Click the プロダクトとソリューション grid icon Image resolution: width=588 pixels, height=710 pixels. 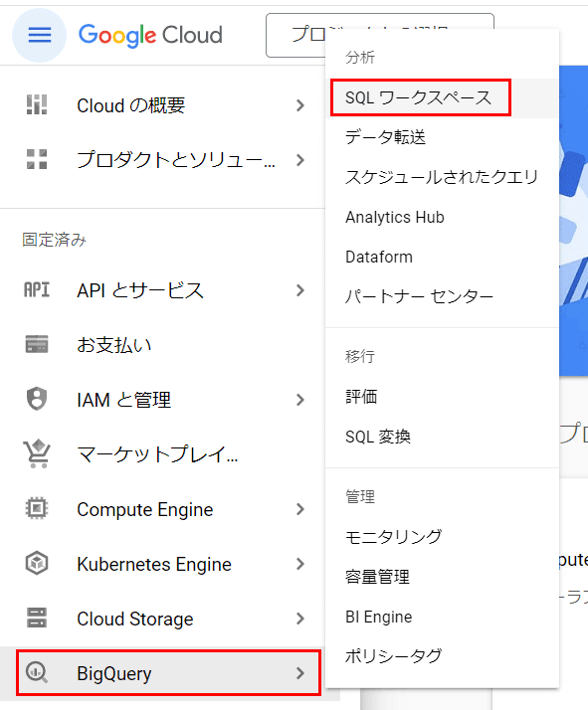pos(37,159)
